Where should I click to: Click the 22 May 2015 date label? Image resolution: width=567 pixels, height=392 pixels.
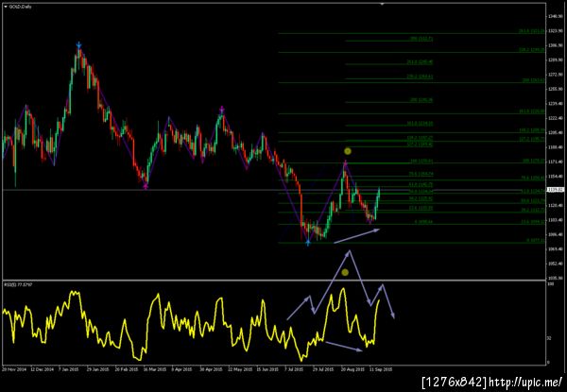(240, 369)
